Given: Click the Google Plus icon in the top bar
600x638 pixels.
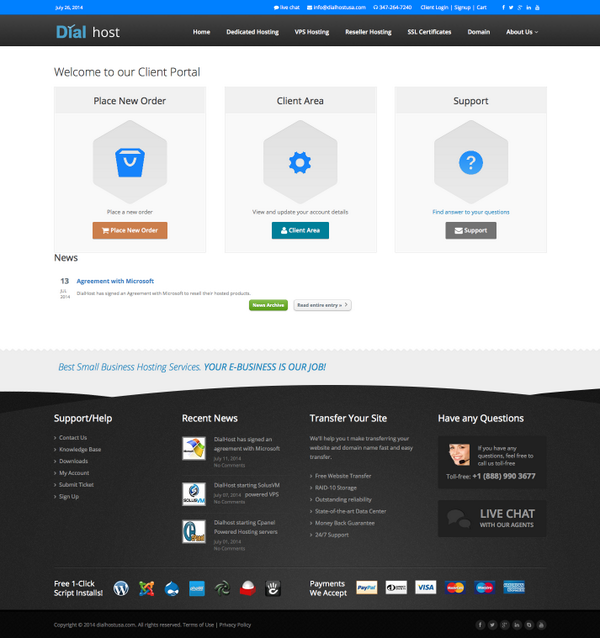Looking at the screenshot, I should click(x=520, y=7).
